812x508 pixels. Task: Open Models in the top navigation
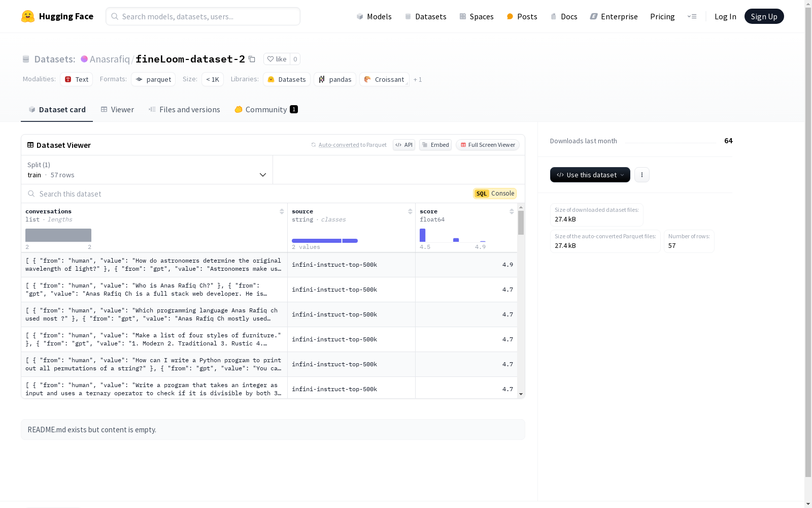(374, 16)
